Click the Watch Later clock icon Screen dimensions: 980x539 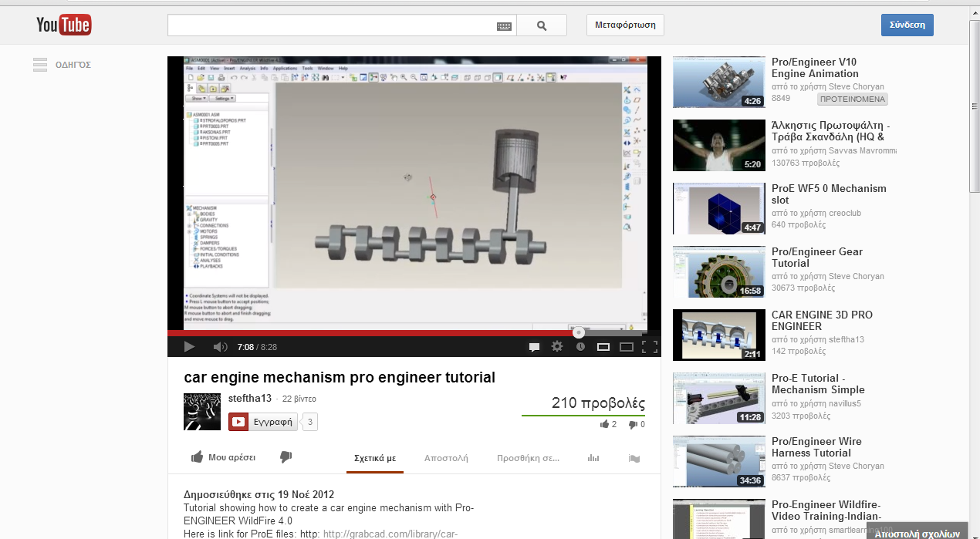click(x=580, y=347)
